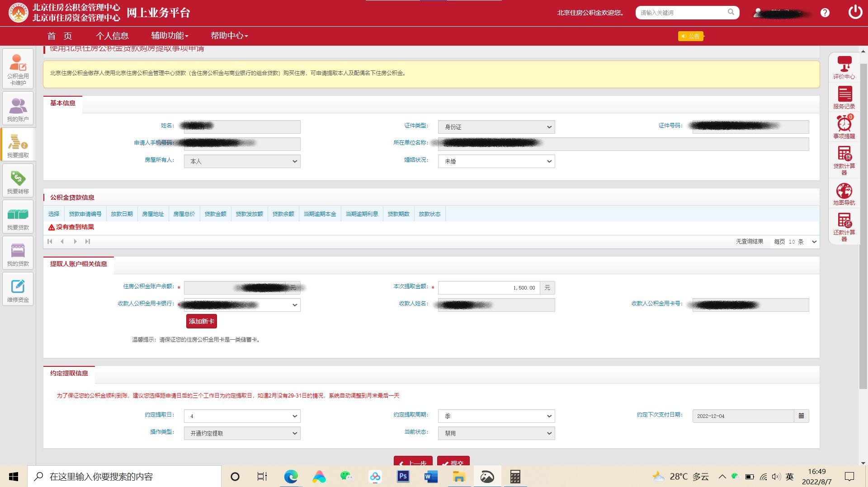Viewport: 868px width, 487px height.
Task: Open calendar picker for 约定下次支付日期
Action: click(801, 416)
